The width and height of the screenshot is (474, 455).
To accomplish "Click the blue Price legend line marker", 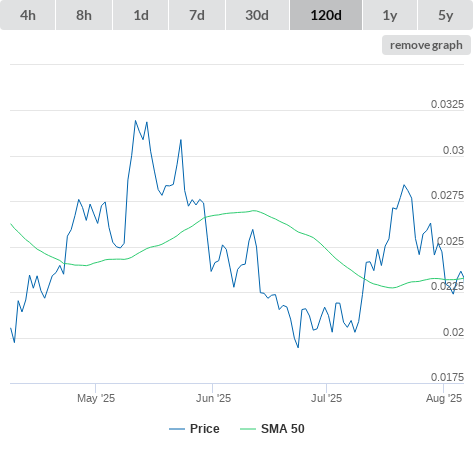I will click(177, 429).
